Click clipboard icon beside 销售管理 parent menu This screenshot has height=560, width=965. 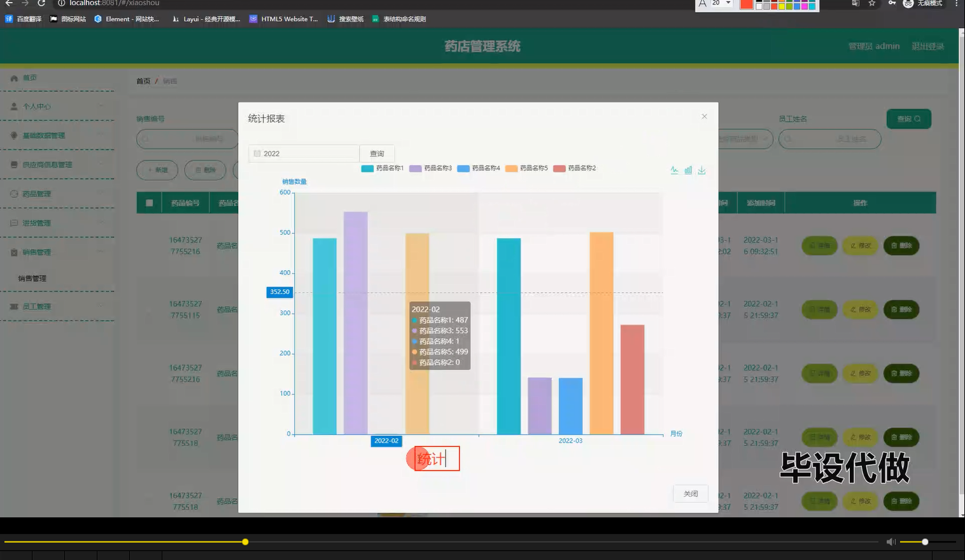[x=14, y=252]
